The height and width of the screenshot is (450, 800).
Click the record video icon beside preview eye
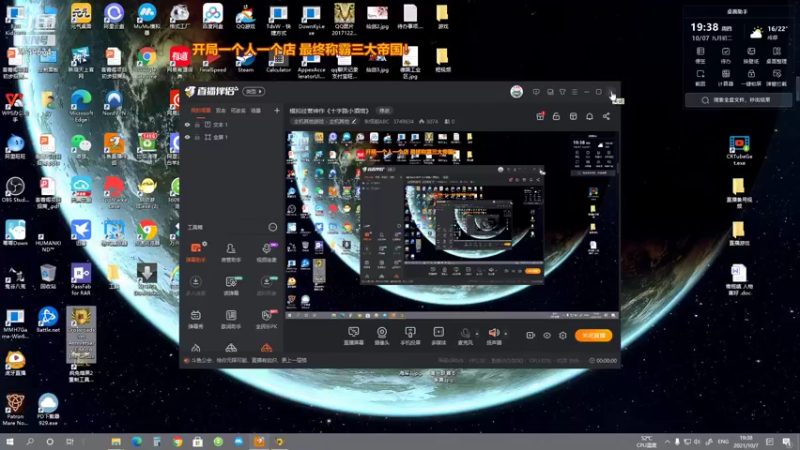[531, 335]
